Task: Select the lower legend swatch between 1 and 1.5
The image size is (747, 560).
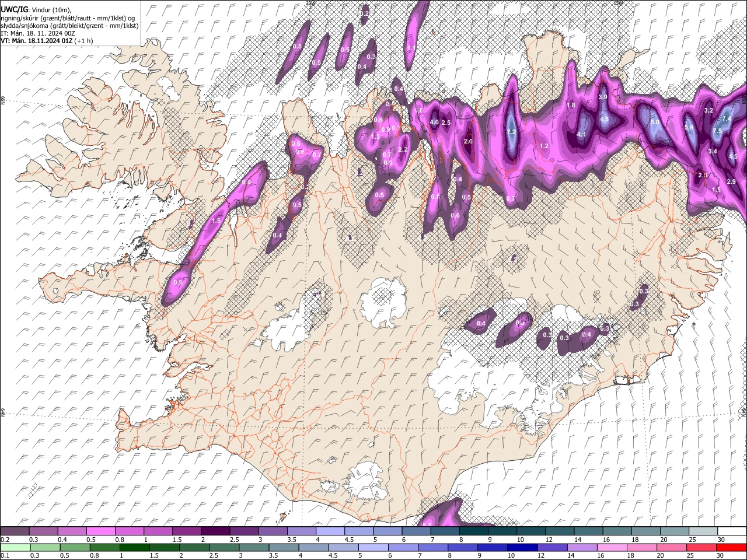Action: 135,547
